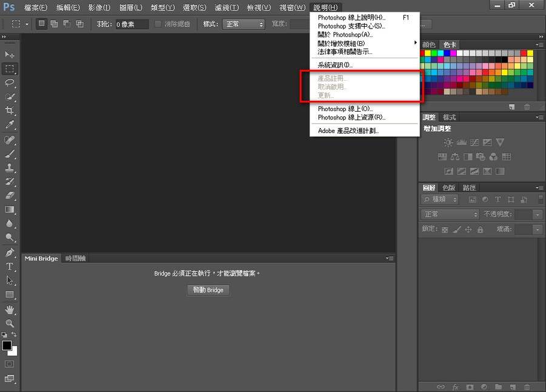Toggle lock all
The height and width of the screenshot is (392, 546).
pyautogui.click(x=480, y=229)
